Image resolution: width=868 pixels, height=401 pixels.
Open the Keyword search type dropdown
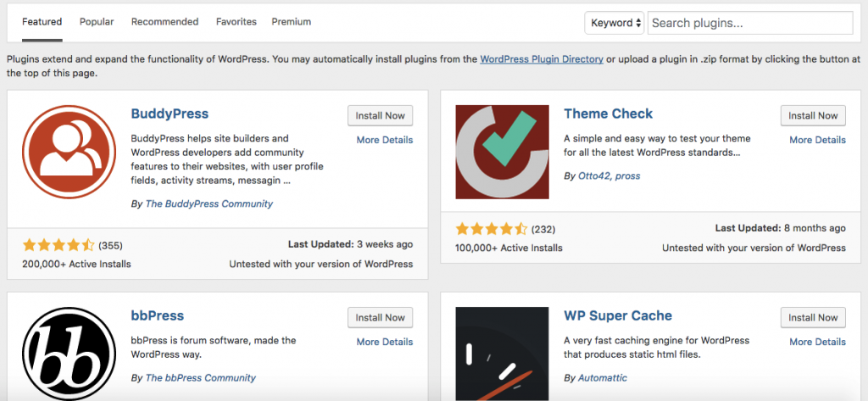[x=615, y=23]
